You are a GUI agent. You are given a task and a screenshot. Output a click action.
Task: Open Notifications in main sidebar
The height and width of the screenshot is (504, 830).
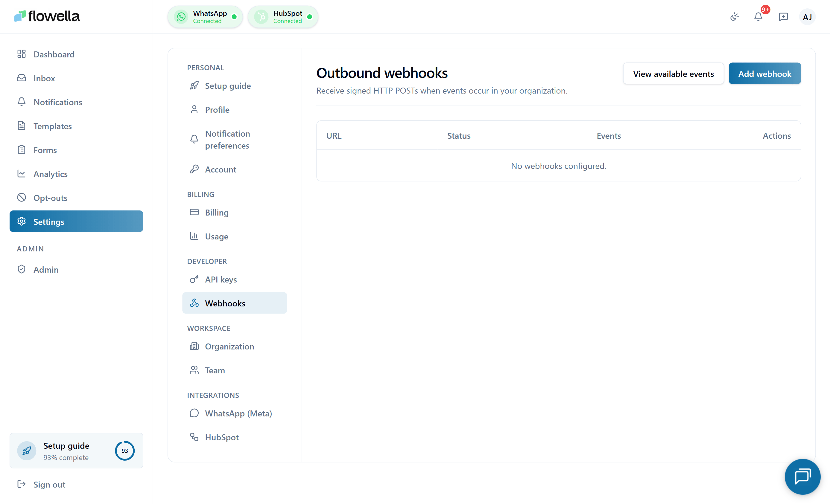pos(77,102)
